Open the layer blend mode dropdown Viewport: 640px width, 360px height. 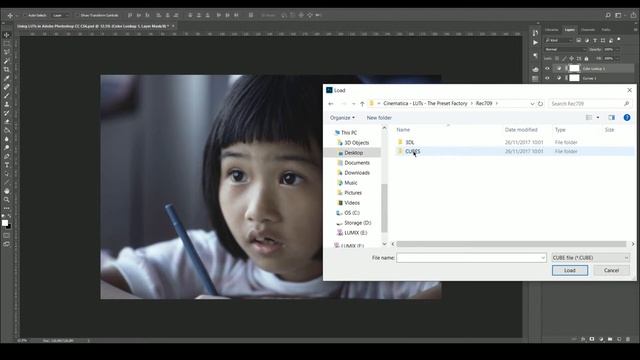(x=565, y=49)
